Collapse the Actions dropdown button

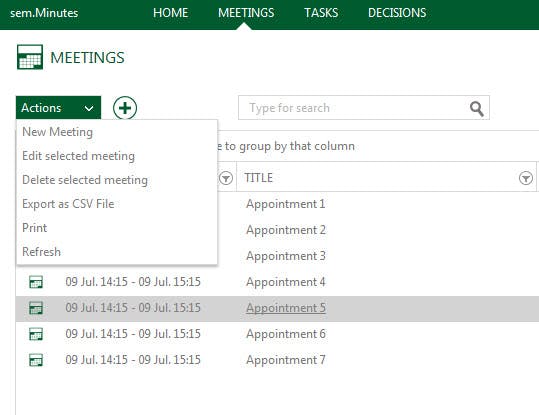58,108
